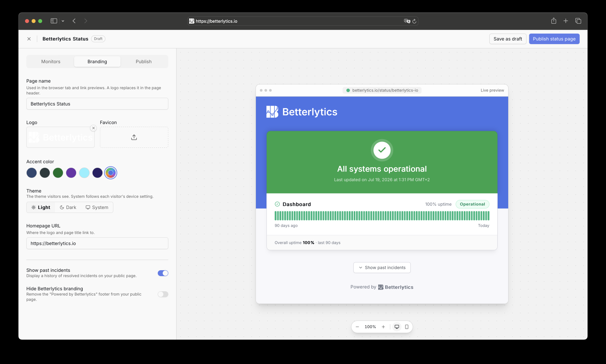Pick the purple accent color swatch
This screenshot has height=364, width=606.
(71, 173)
